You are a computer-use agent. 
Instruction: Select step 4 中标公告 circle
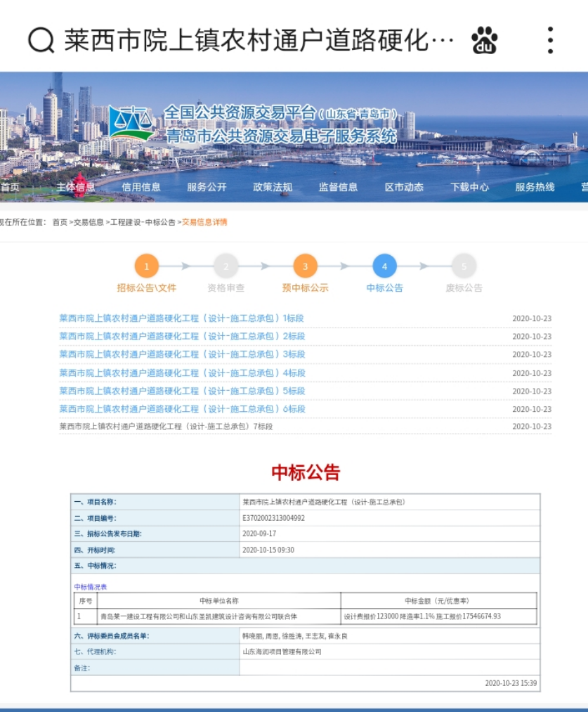coord(384,266)
